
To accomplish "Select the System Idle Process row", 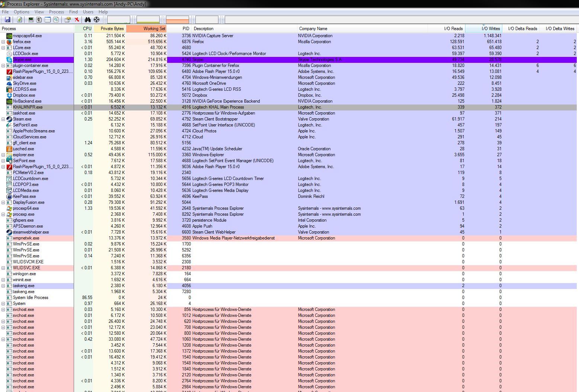I will pyautogui.click(x=288, y=298).
